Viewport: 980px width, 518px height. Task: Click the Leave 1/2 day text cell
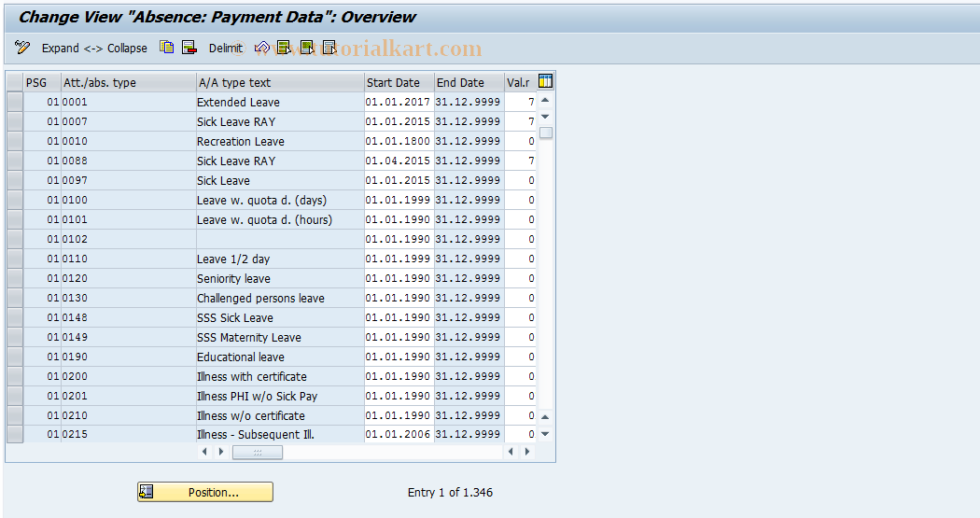pos(280,259)
